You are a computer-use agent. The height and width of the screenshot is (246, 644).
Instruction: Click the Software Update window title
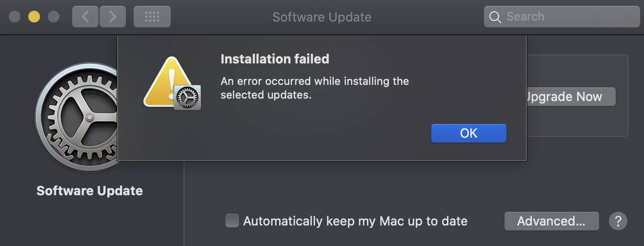point(322,17)
